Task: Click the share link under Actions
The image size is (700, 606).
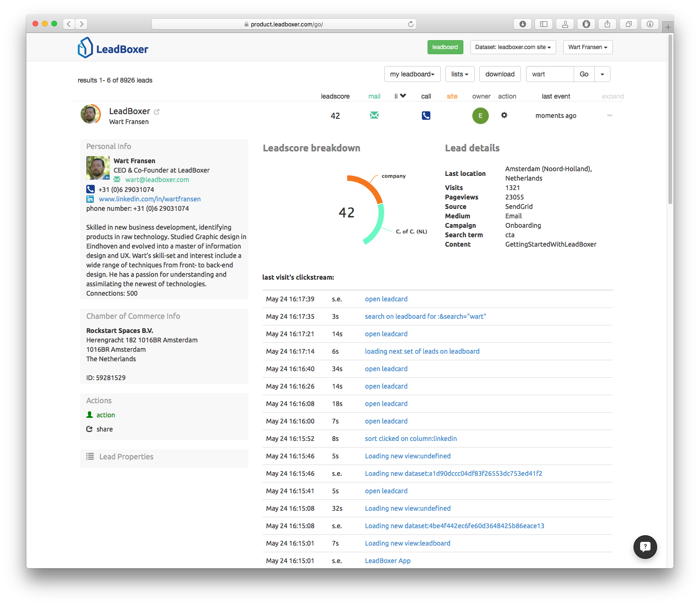Action: click(x=105, y=429)
